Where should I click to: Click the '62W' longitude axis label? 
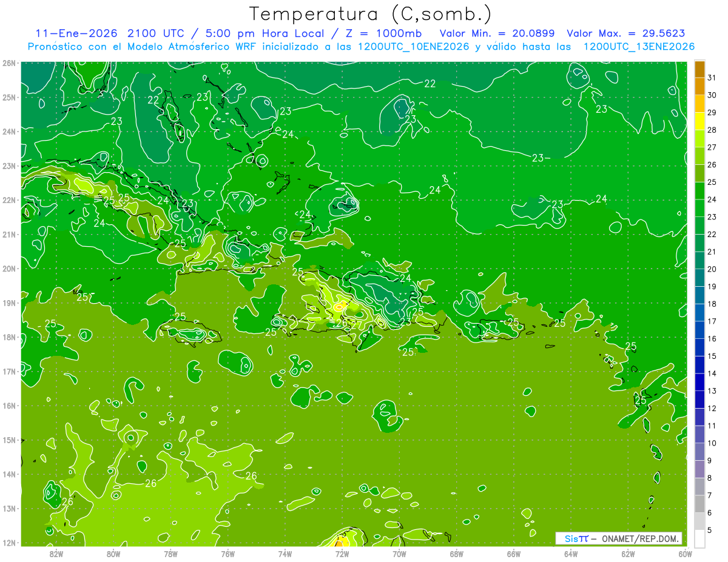[x=628, y=554]
